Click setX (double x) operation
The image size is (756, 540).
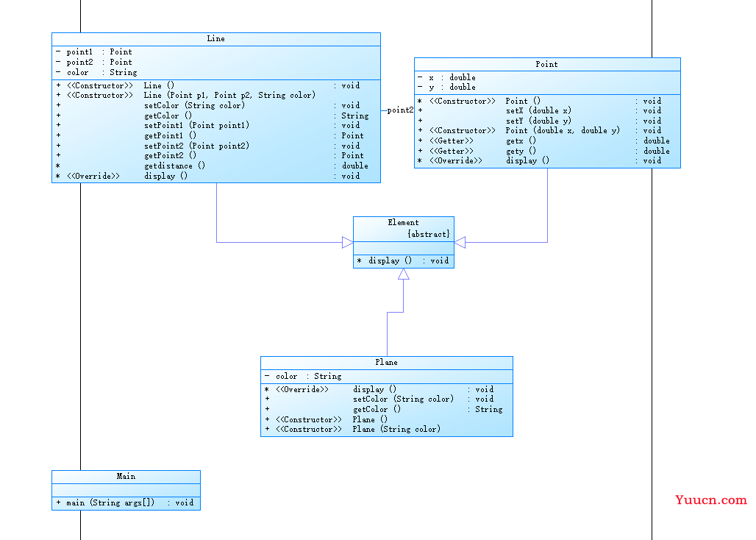(539, 110)
